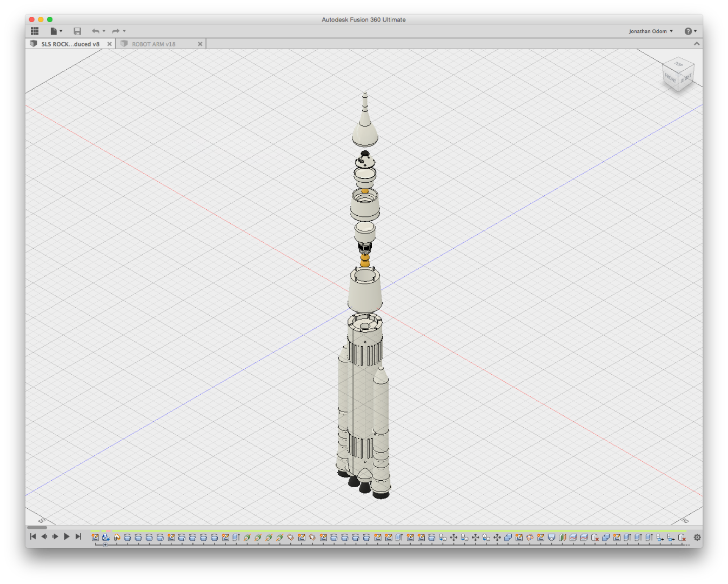Click the ViewCube TOP face
728x584 pixels.
tap(679, 65)
